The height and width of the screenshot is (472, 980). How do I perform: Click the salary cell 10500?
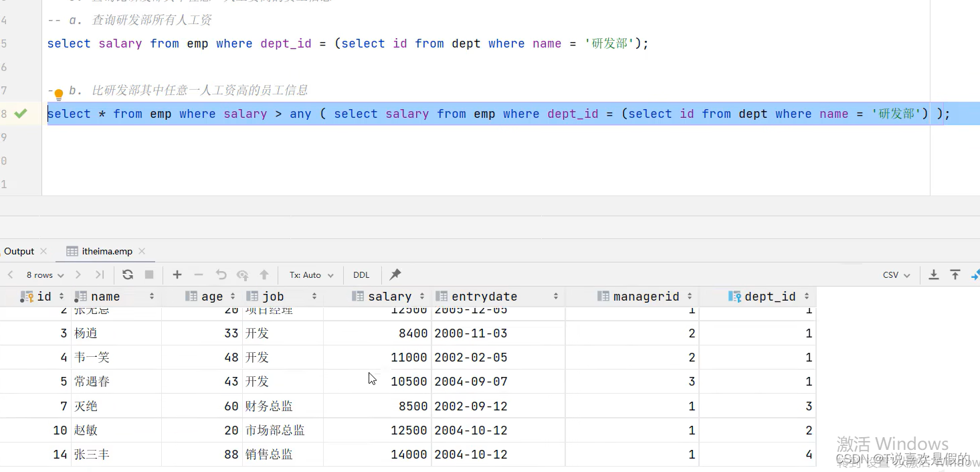click(x=378, y=381)
